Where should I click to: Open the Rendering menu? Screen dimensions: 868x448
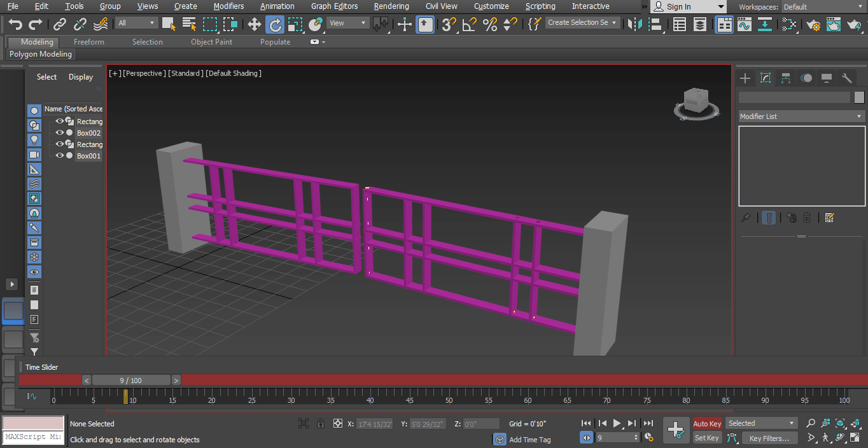391,6
